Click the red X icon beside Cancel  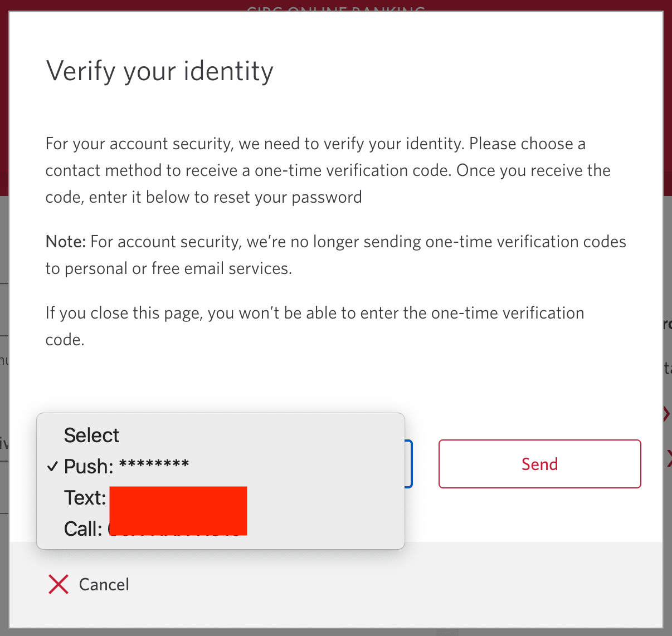[x=59, y=584]
